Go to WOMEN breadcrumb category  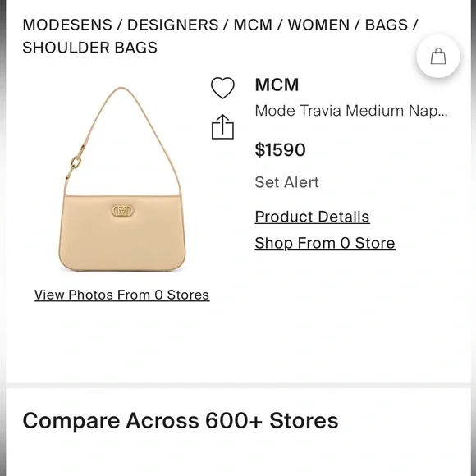pos(318,25)
